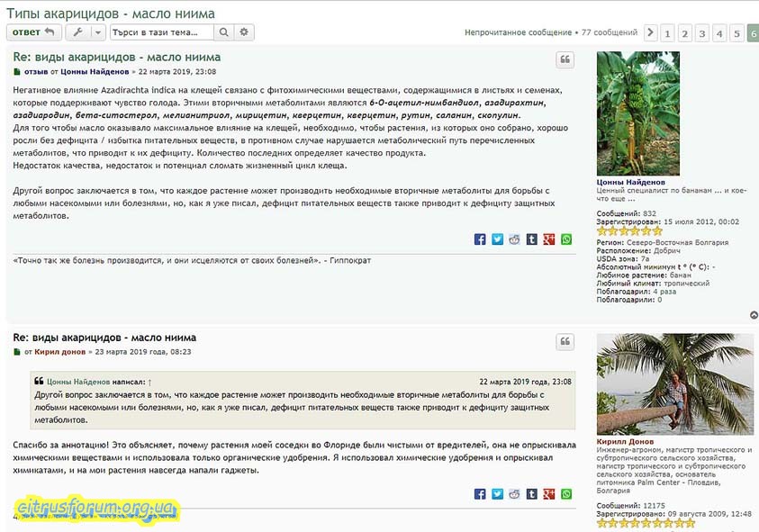Quote the second post by Кирил донов
759x532 pixels.
(x=565, y=342)
